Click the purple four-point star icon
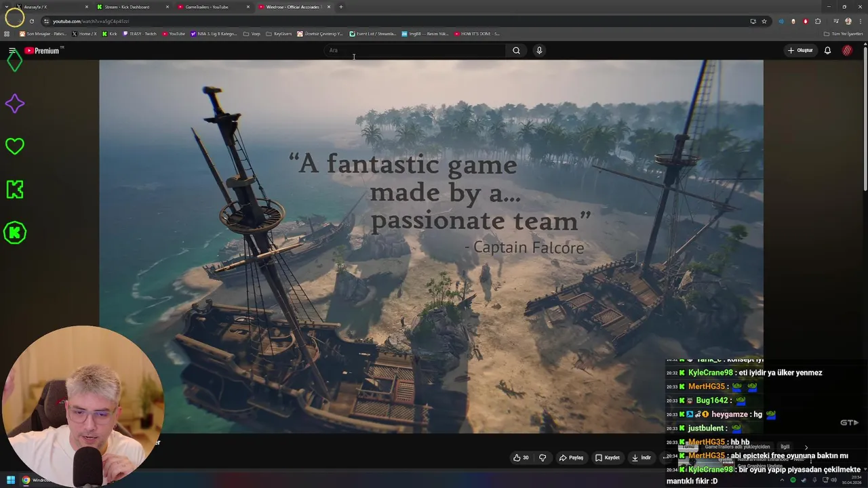The height and width of the screenshot is (488, 868). [15, 104]
